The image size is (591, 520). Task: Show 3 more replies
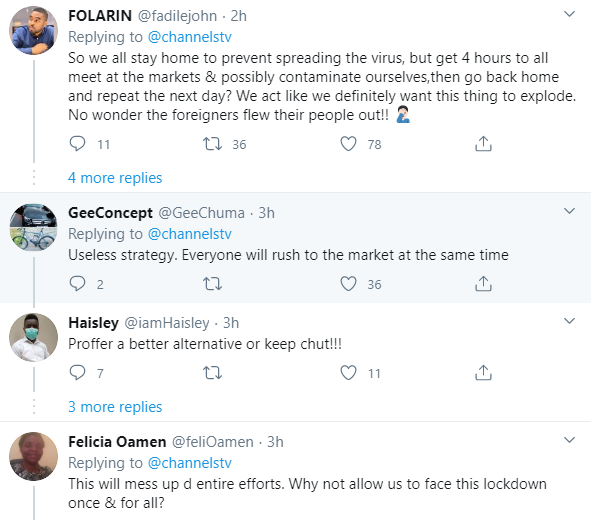click(x=115, y=407)
